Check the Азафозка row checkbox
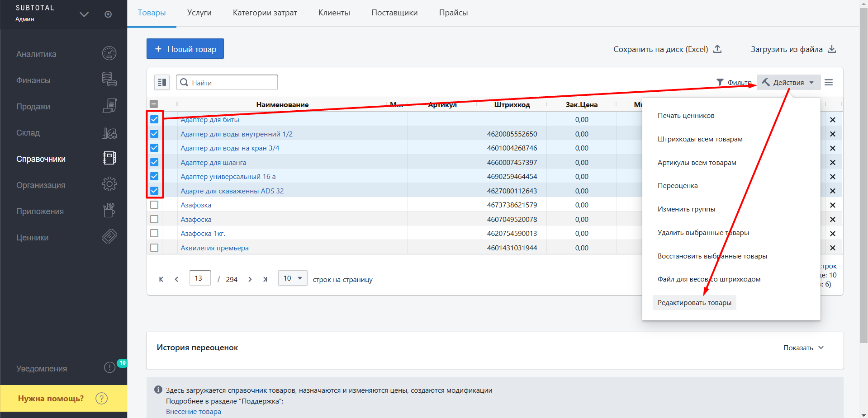This screenshot has height=418, width=868. coord(154,205)
